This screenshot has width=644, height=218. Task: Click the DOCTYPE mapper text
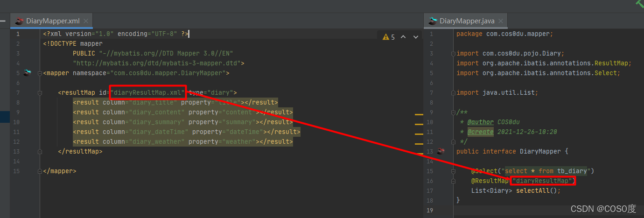pos(72,44)
